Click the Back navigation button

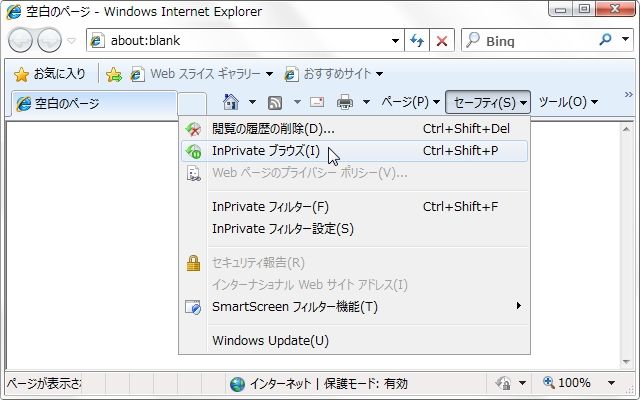tap(20, 40)
